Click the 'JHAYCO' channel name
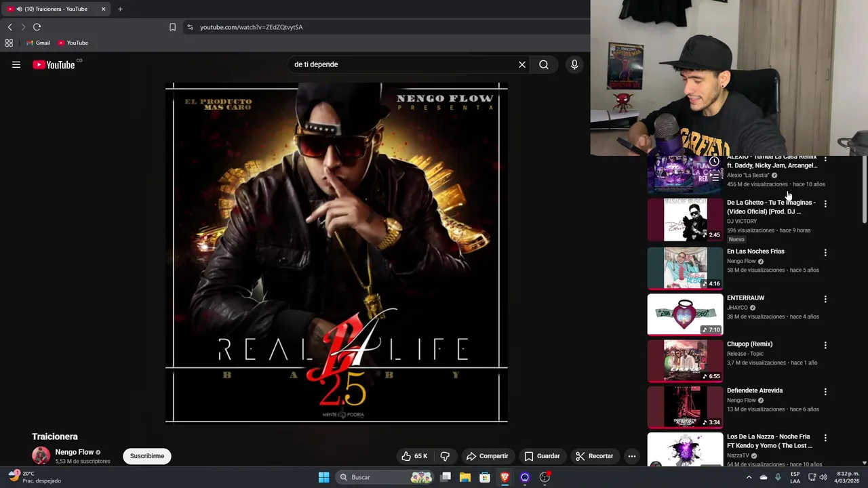Viewport: 868px width, 488px height. [x=738, y=308]
